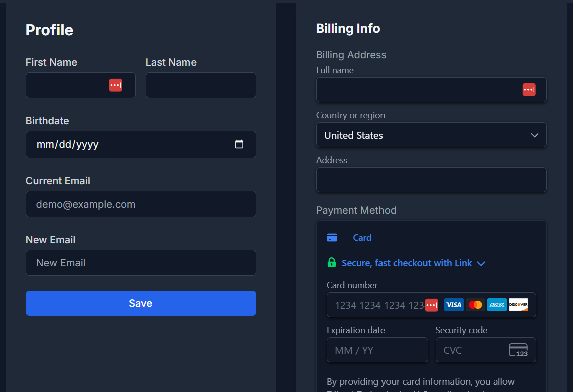This screenshot has height=392, width=573.
Task: Click the Expiration date MM / YY field
Action: [377, 350]
